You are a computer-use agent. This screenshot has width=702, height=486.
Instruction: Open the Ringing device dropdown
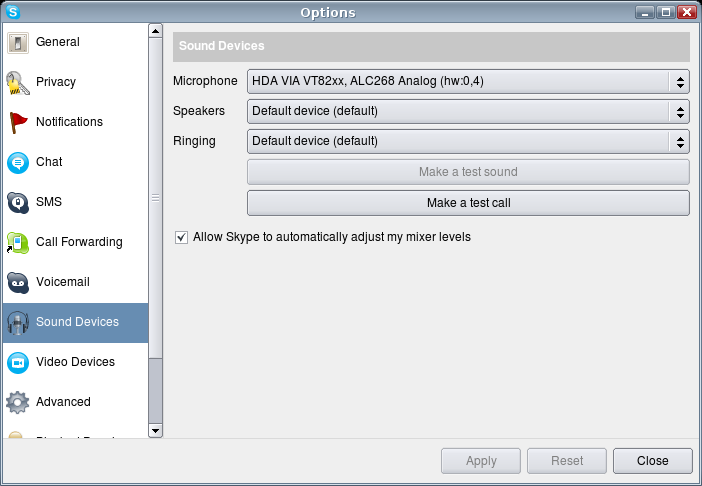[468, 141]
